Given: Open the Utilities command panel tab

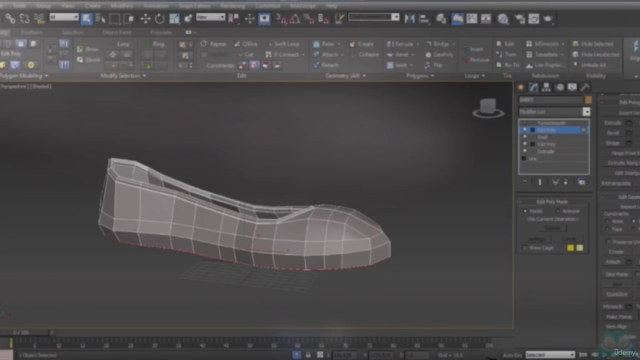Looking at the screenshot, I should [x=585, y=87].
